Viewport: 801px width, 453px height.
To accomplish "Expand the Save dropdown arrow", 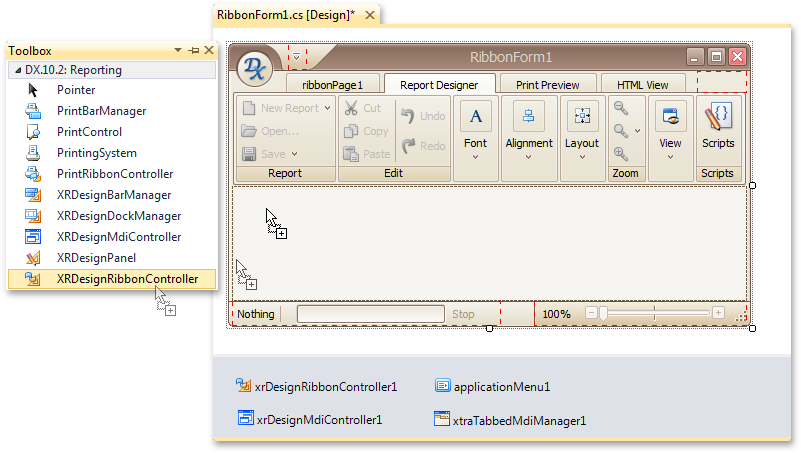I will click(x=295, y=154).
